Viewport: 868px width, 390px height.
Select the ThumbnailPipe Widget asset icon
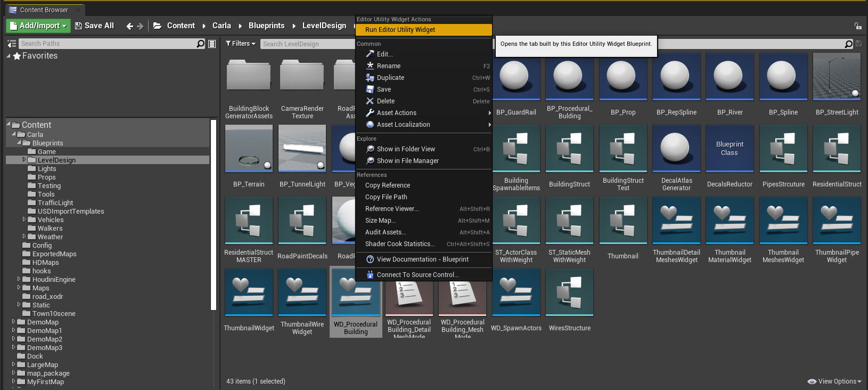point(837,220)
